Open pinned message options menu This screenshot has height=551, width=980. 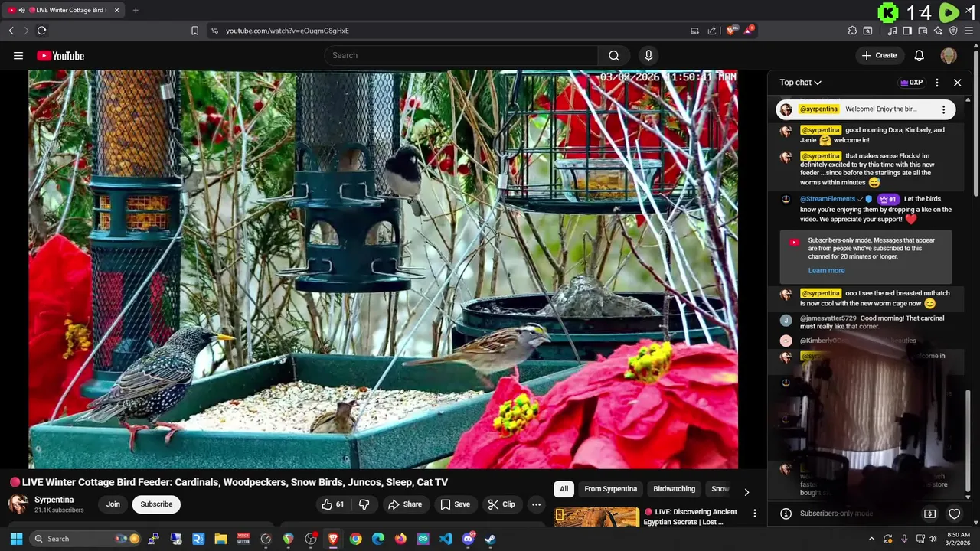(943, 109)
